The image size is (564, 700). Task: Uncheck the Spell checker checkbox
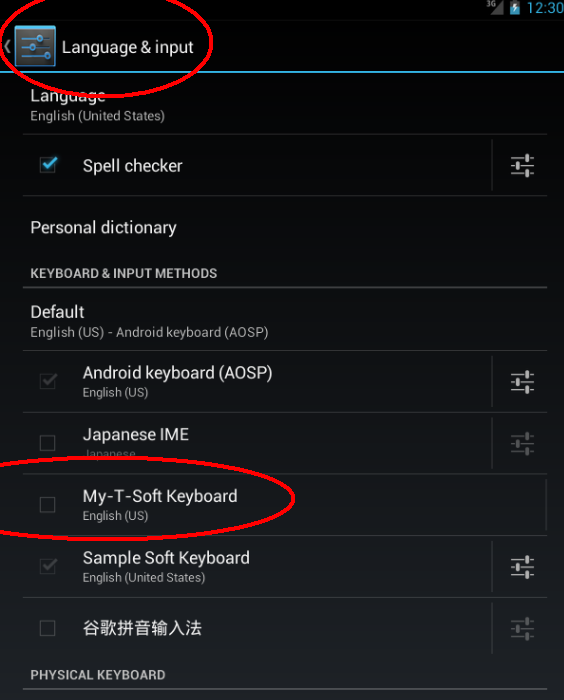(48, 165)
